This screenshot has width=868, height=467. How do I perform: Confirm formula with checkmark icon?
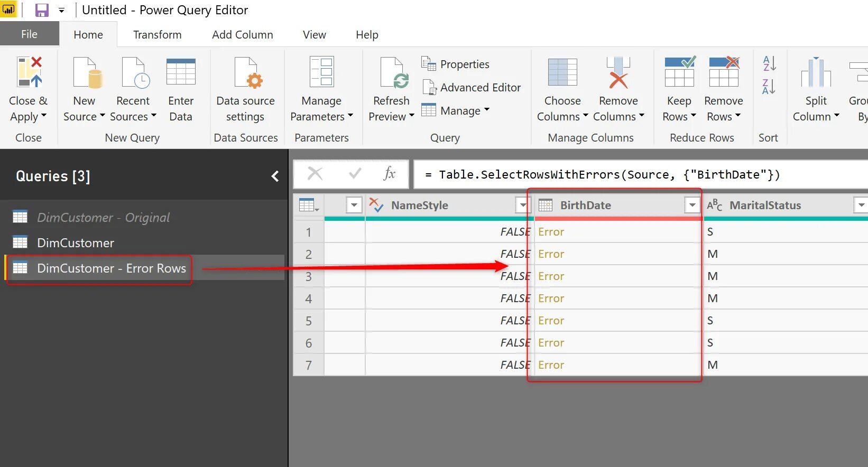pyautogui.click(x=355, y=173)
